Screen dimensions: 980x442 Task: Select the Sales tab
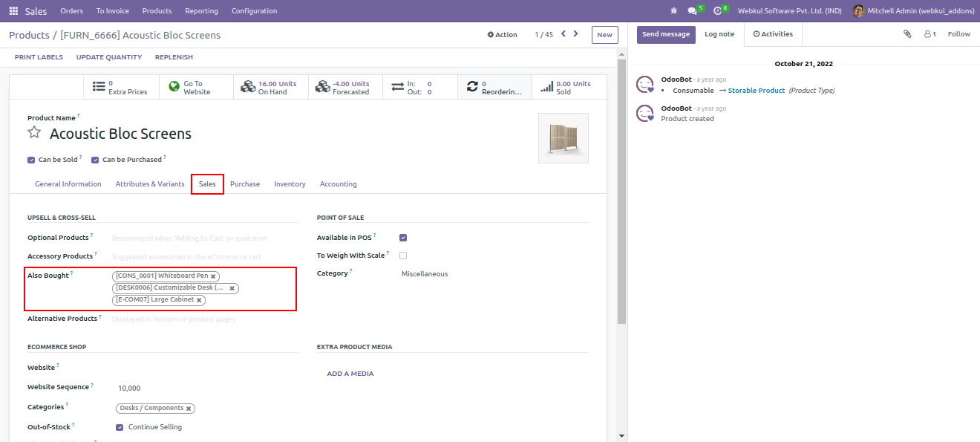point(207,184)
